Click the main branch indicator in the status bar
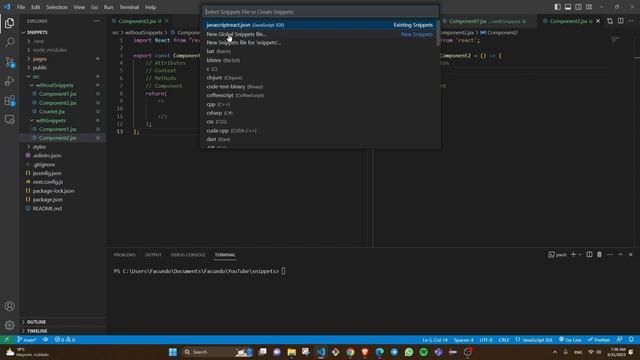The image size is (640, 360). (27, 340)
